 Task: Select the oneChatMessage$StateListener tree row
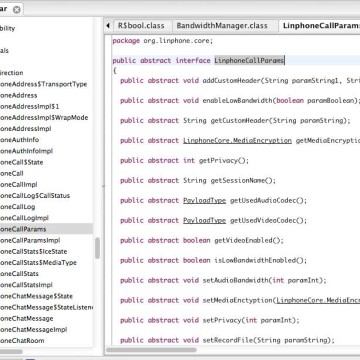(46, 307)
